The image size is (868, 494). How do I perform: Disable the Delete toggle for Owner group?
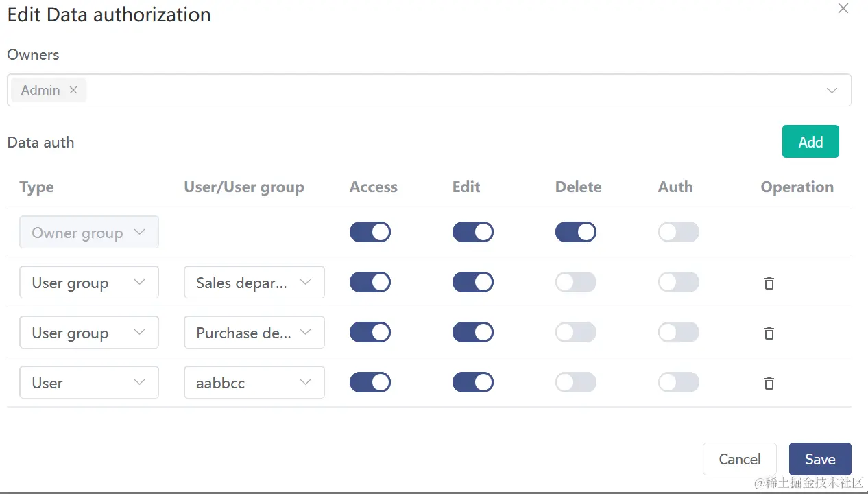tap(576, 232)
